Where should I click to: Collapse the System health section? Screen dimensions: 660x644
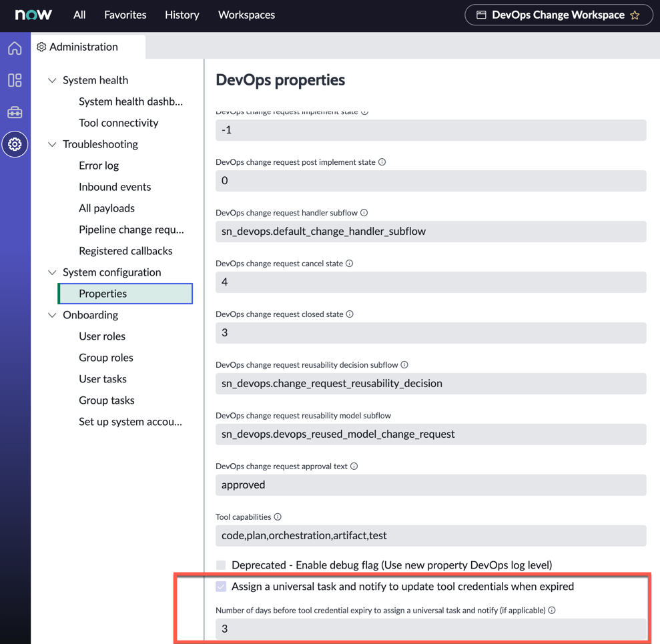coord(52,80)
